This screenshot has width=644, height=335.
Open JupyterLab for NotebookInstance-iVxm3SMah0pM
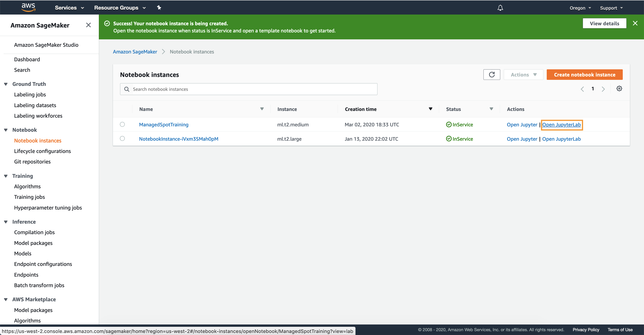(x=561, y=139)
